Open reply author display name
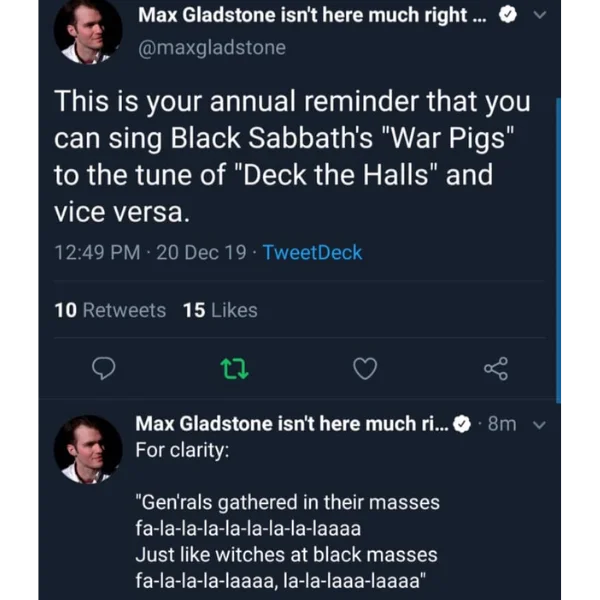The width and height of the screenshot is (600, 600). 292,424
